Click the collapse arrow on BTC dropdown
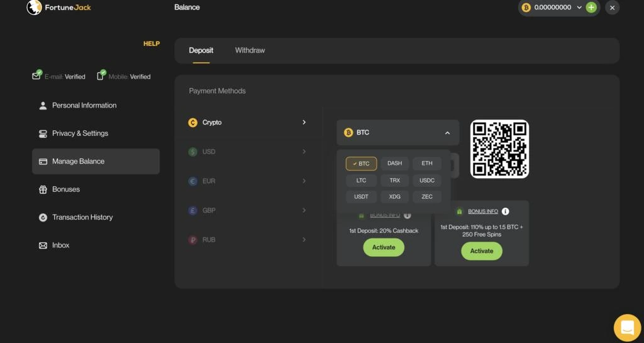644x343 pixels. [x=447, y=133]
